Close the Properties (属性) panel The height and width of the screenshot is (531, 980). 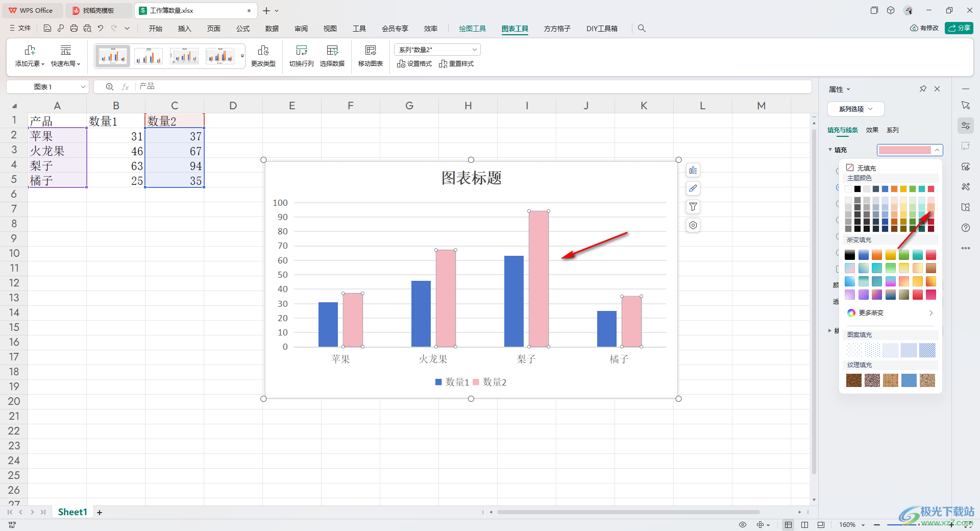(x=937, y=89)
